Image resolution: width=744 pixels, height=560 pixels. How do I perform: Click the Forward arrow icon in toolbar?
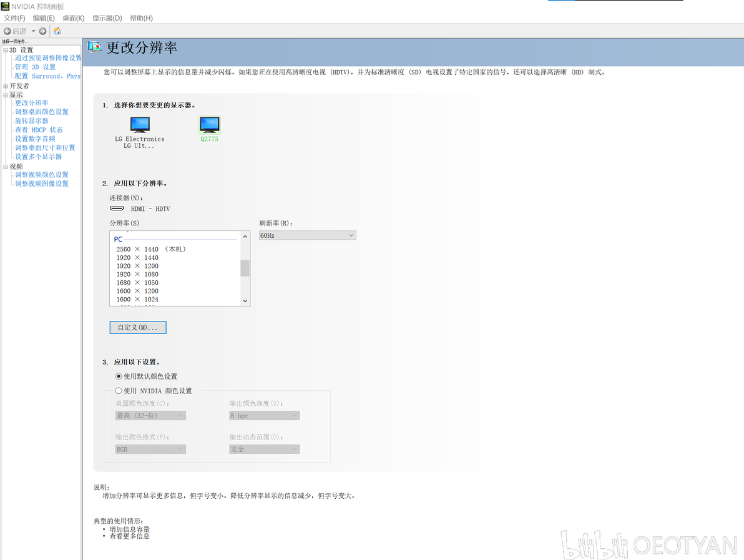(42, 31)
